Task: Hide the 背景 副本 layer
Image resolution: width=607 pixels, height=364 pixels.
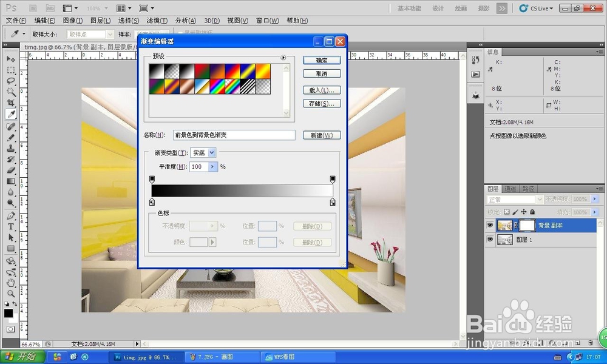Action: [x=490, y=225]
